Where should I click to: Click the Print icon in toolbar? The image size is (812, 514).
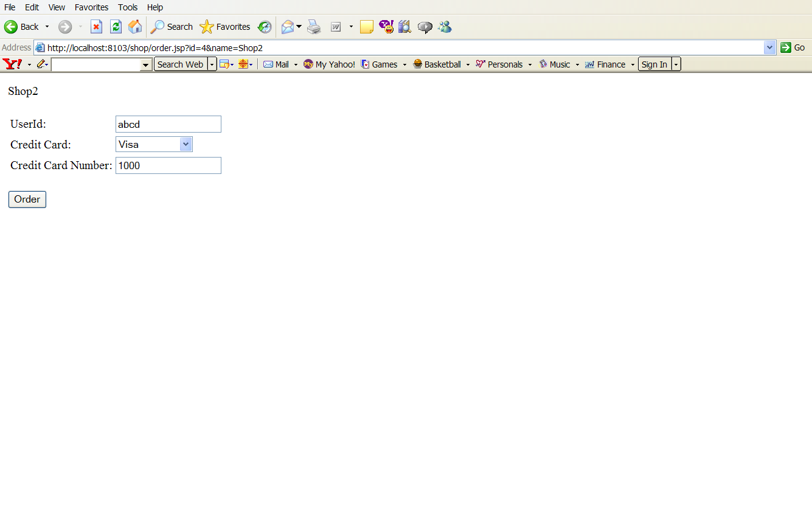point(314,27)
